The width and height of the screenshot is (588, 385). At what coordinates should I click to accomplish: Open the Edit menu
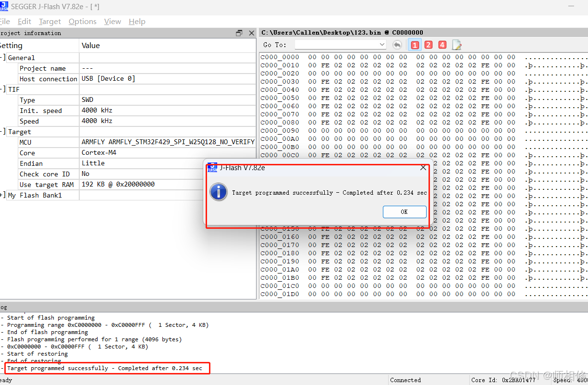click(x=24, y=22)
